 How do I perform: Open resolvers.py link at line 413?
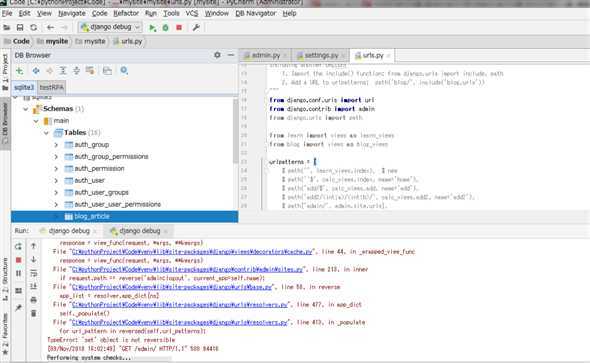point(180,322)
